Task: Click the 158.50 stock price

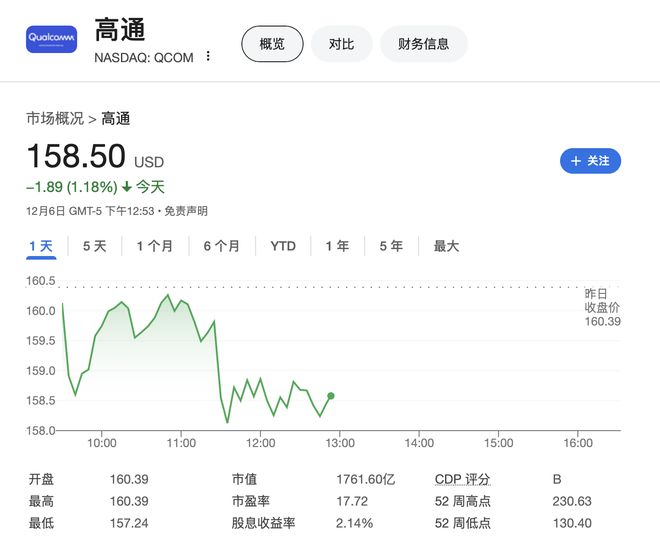Action: coord(76,157)
